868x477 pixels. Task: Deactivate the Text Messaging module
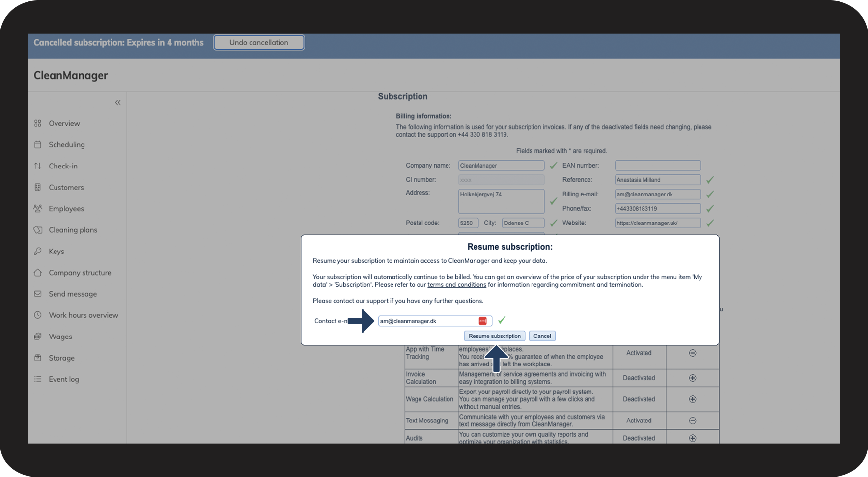click(x=692, y=421)
